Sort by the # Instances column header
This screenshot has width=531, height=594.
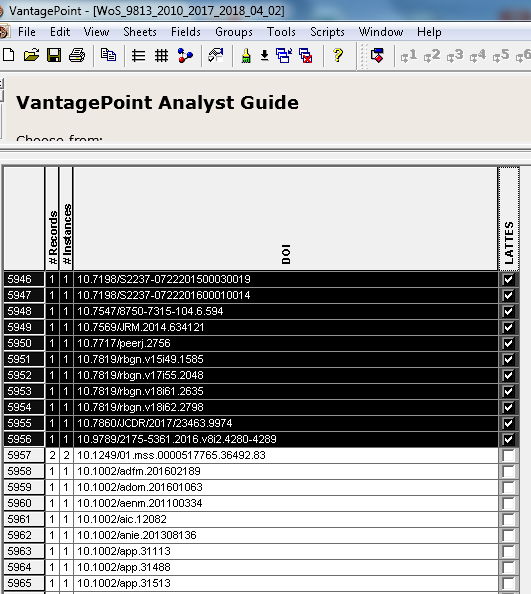66,219
